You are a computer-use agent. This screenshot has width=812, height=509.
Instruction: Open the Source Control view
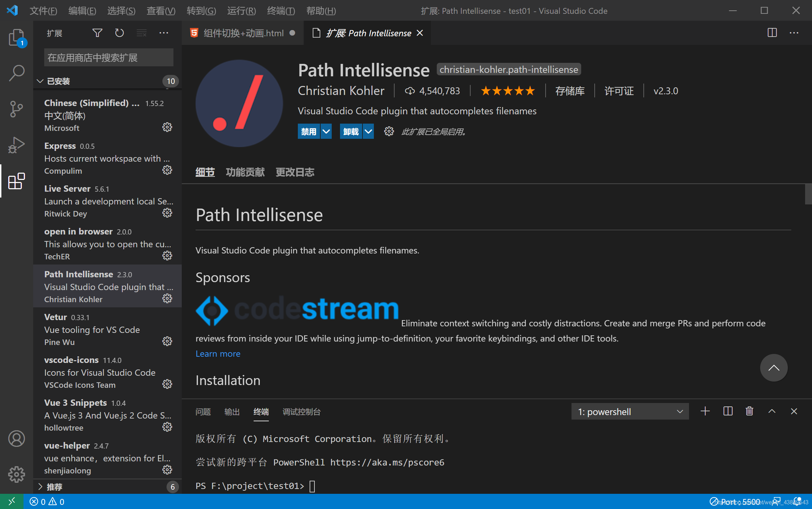click(x=16, y=109)
